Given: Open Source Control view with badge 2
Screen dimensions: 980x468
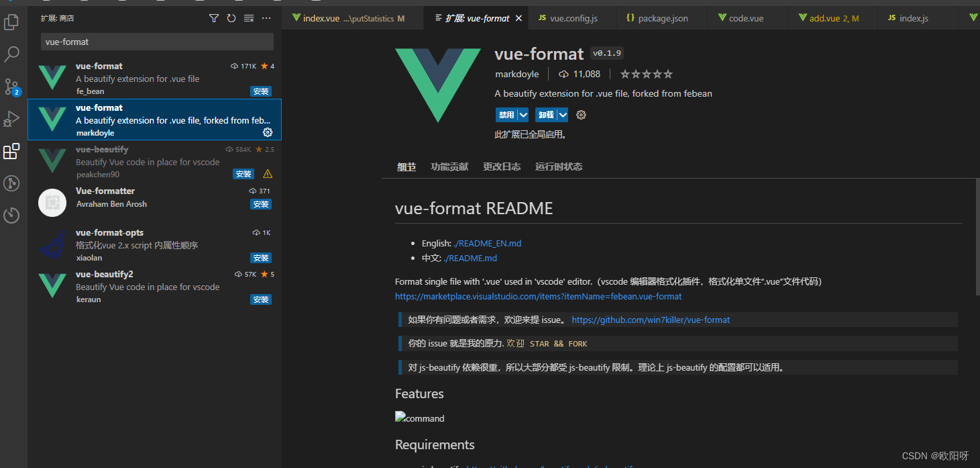Looking at the screenshot, I should [x=12, y=87].
